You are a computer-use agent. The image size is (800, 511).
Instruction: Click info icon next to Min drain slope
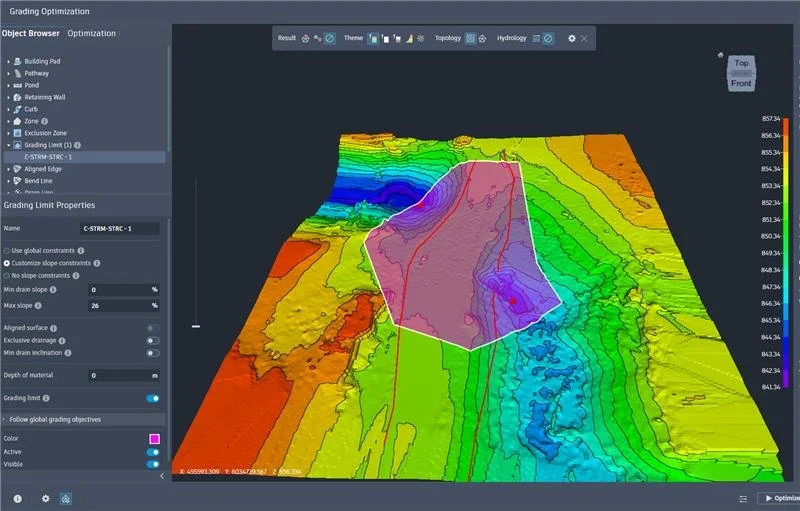53,290
